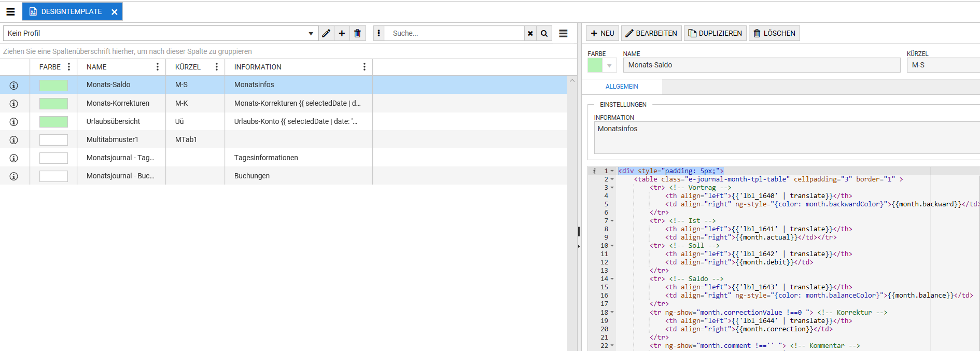Open grid options list menu

(x=563, y=33)
